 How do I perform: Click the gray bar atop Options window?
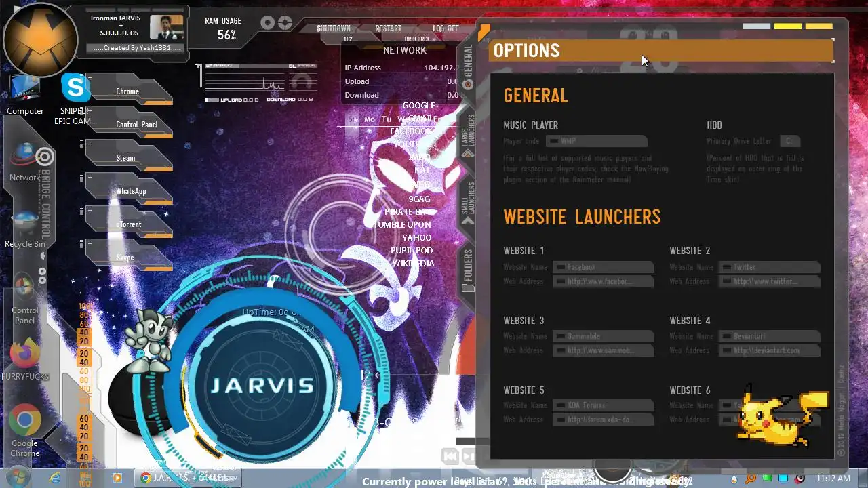pyautogui.click(x=757, y=26)
